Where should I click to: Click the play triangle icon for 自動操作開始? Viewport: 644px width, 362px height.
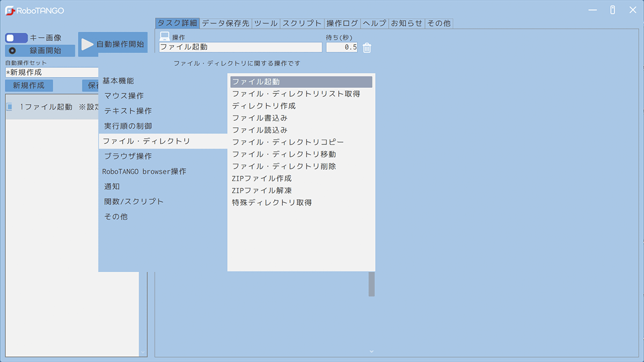click(x=87, y=45)
